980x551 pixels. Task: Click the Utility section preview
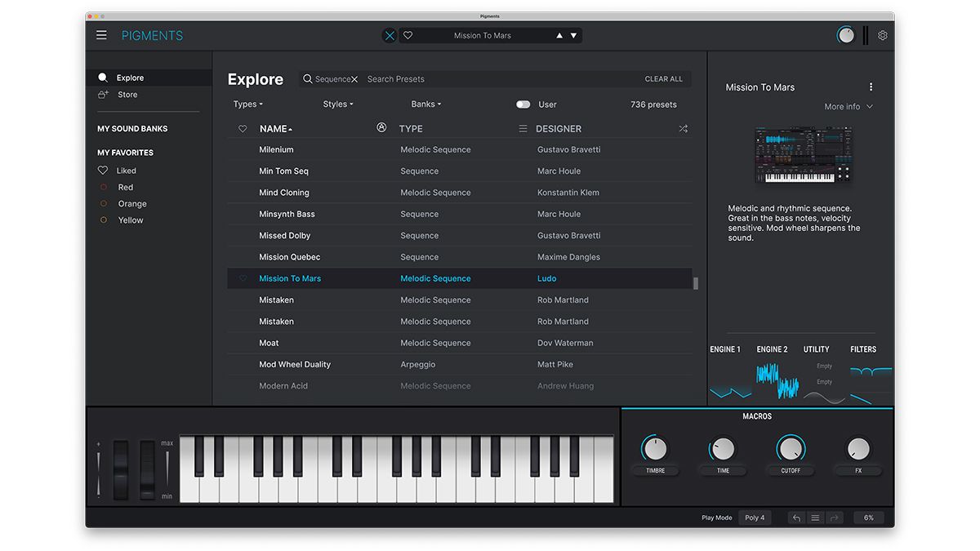tap(824, 380)
